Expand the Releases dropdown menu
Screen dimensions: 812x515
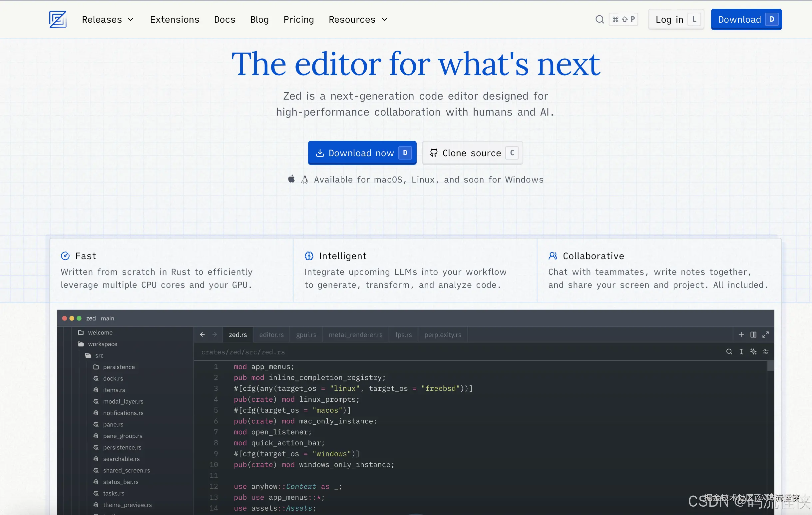coord(108,20)
